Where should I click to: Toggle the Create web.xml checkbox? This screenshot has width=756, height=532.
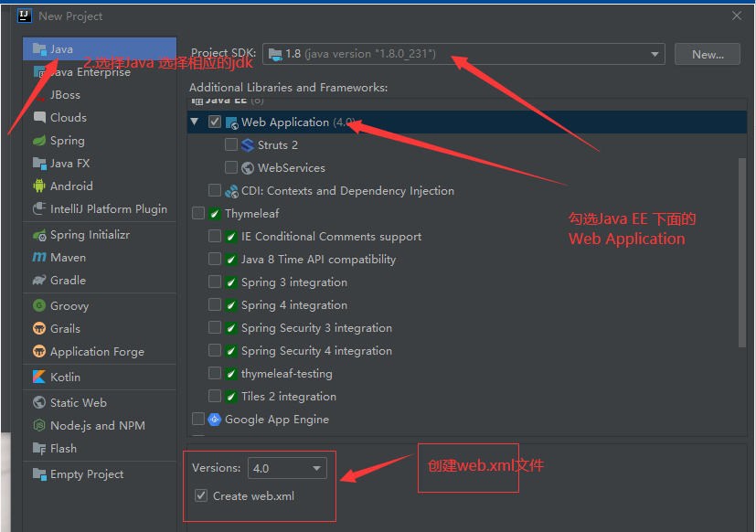[x=201, y=495]
